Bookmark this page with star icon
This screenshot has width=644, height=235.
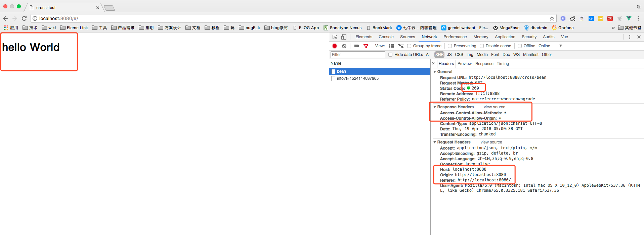(552, 18)
